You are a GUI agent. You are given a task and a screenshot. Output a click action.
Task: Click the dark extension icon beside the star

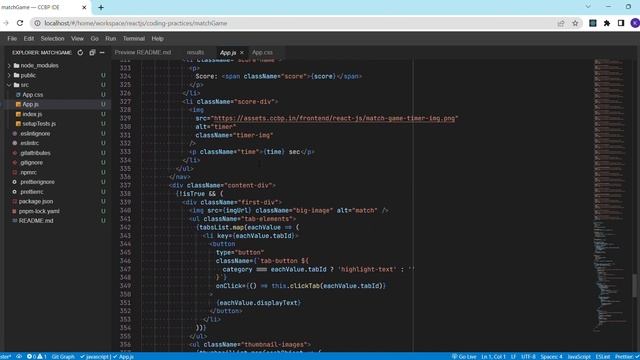tap(593, 23)
